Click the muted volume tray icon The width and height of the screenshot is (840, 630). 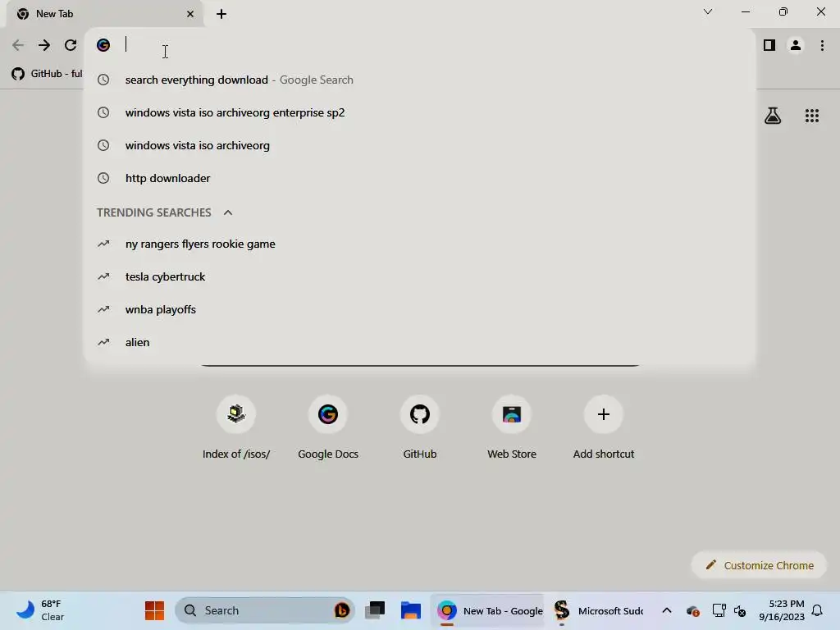[x=740, y=610]
